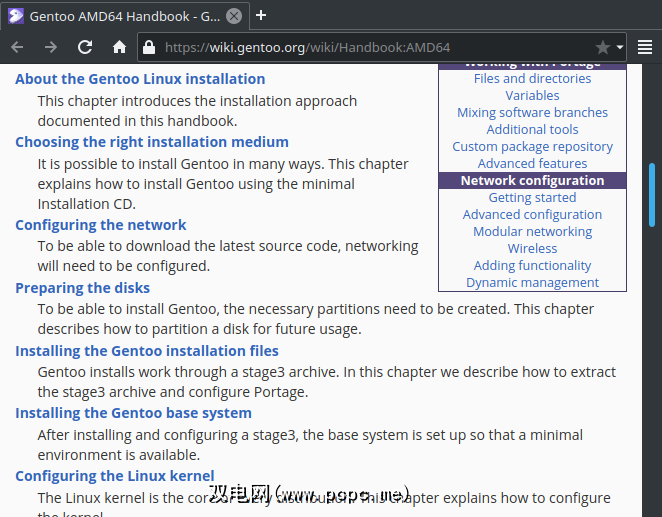
Task: Click the browser back arrow
Action: pos(17,47)
